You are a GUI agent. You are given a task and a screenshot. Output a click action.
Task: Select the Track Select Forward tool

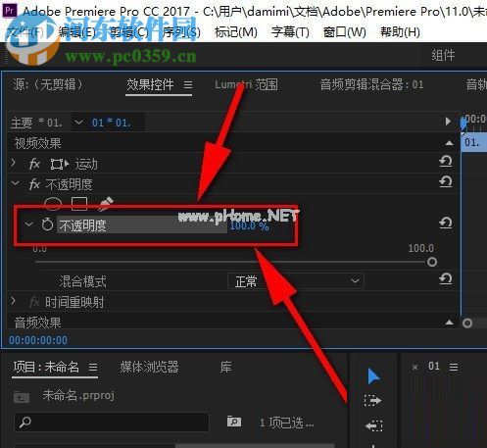tap(372, 401)
